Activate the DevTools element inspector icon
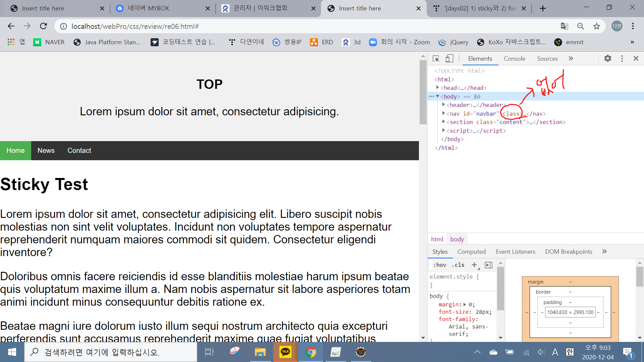Viewport: 644px width, 362px height. pyautogui.click(x=436, y=59)
